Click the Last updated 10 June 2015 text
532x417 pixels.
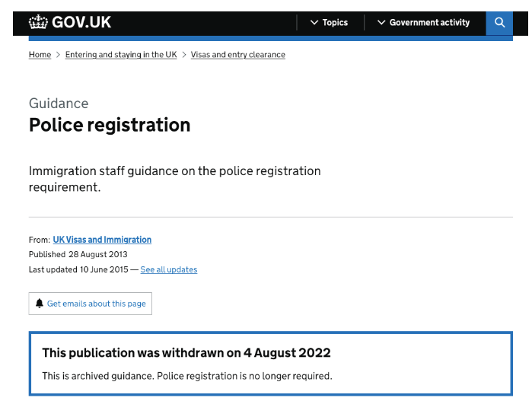[78, 269]
